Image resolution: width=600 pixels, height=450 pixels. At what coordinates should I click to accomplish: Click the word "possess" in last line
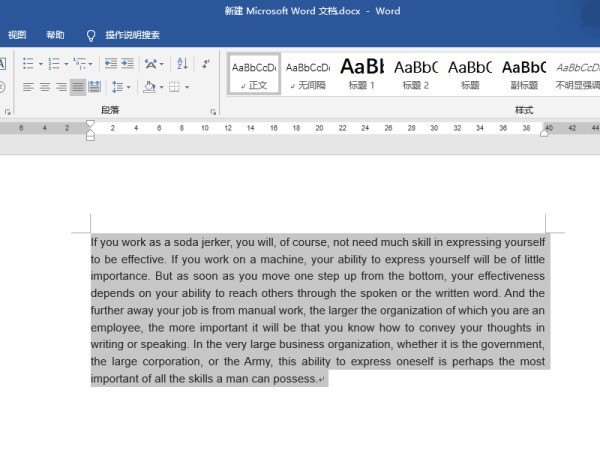point(295,379)
